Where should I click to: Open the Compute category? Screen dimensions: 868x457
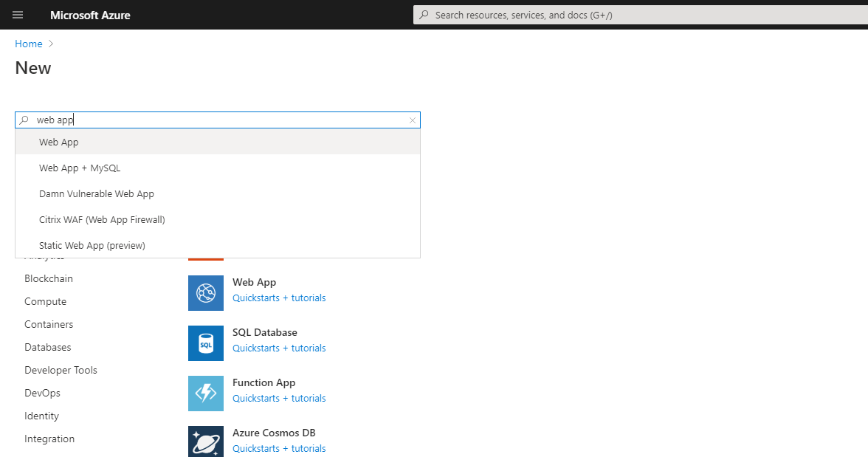(45, 301)
